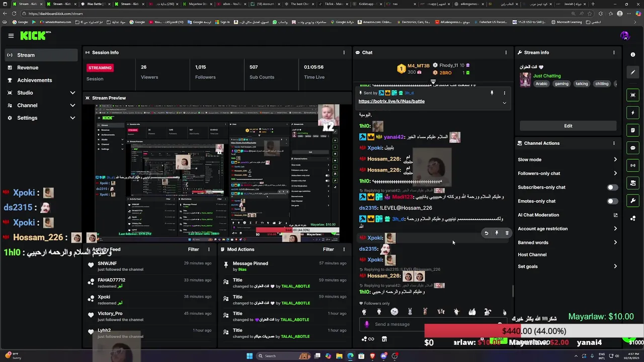The image size is (644, 362).
Task: Open the profile avatar at top right
Action: [x=624, y=36]
